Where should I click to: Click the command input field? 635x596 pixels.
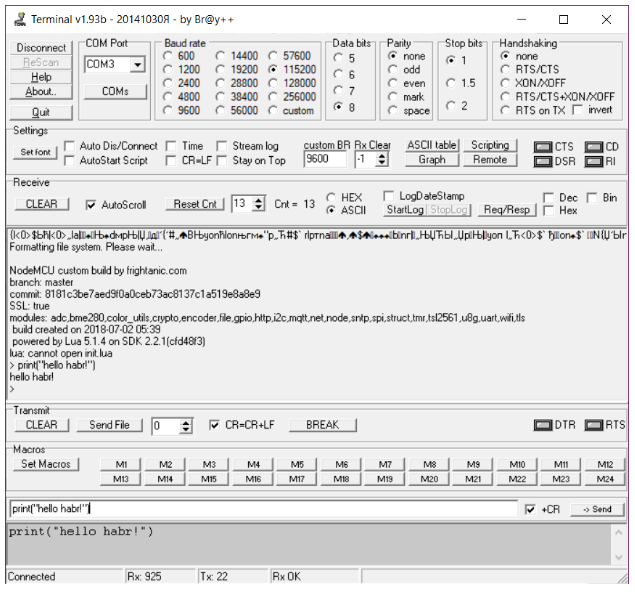264,509
